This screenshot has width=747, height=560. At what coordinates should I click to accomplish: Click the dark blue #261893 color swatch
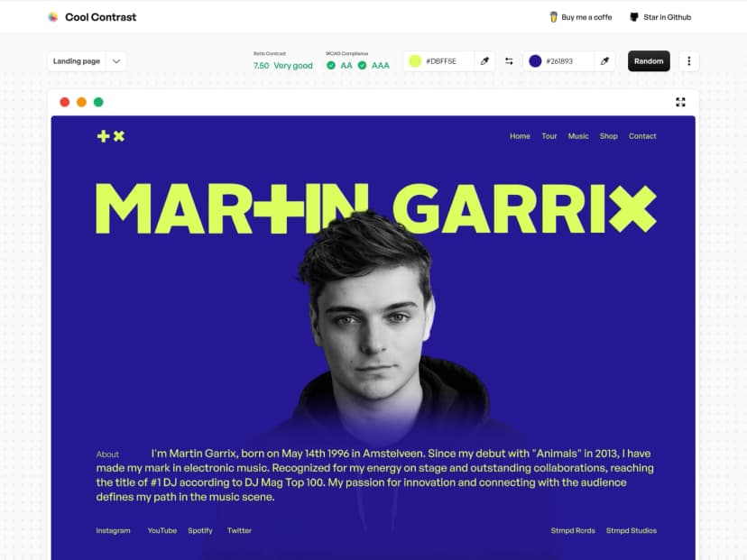[535, 61]
